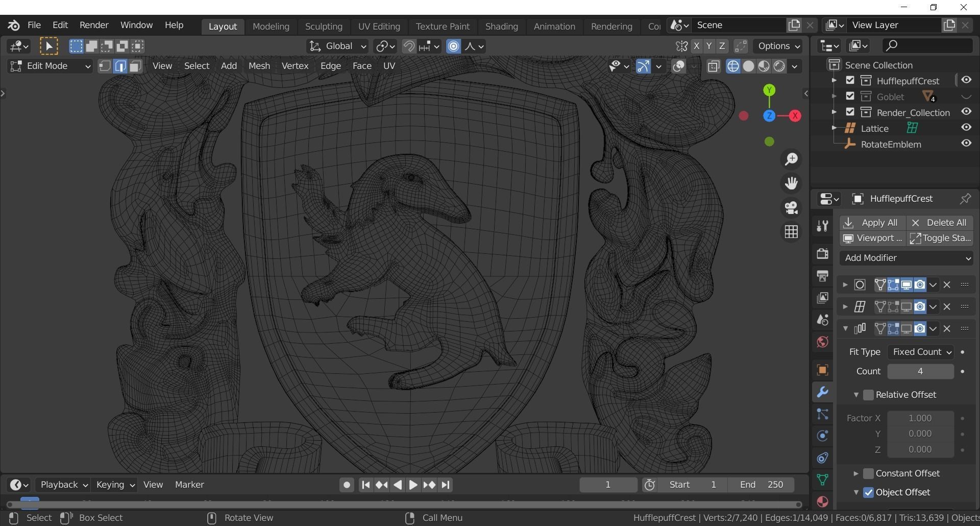Open the Options dropdown

tap(778, 46)
